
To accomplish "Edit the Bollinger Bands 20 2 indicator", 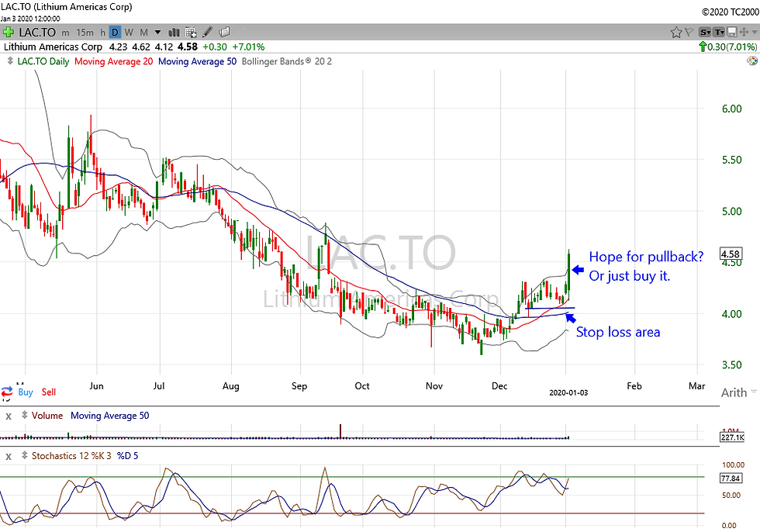I will tap(286, 61).
